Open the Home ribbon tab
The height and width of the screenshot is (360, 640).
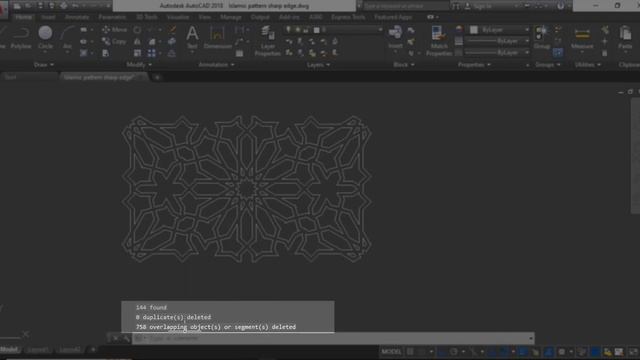(23, 17)
